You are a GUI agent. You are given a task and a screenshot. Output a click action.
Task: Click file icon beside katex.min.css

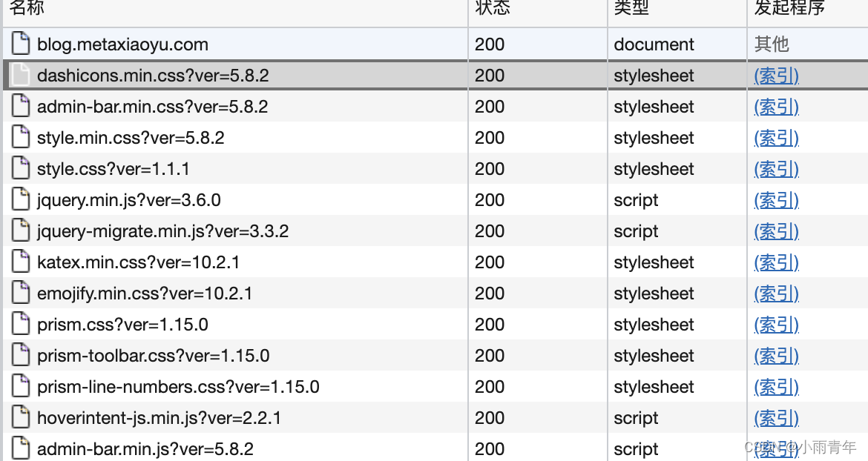coord(22,262)
